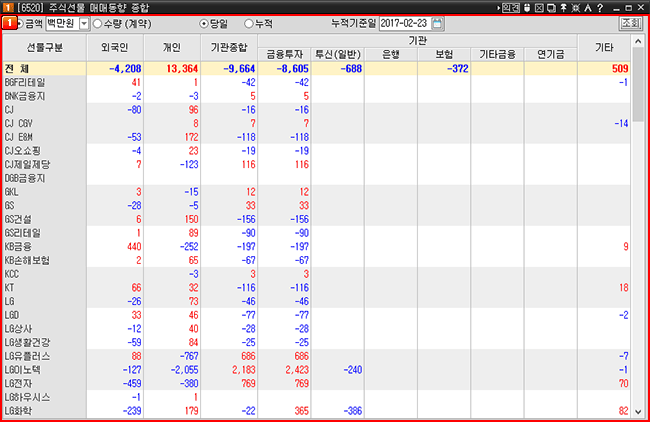Click the 조회 search button
The width and height of the screenshot is (650, 422).
(631, 23)
